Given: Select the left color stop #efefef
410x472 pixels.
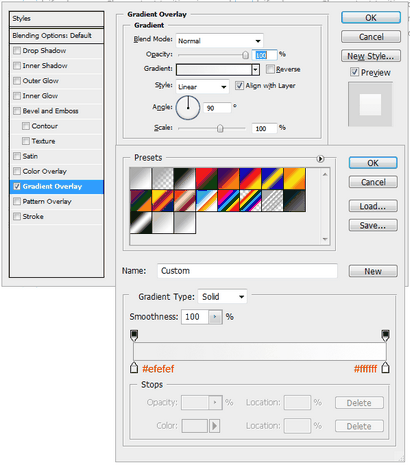Looking at the screenshot, I should [134, 368].
